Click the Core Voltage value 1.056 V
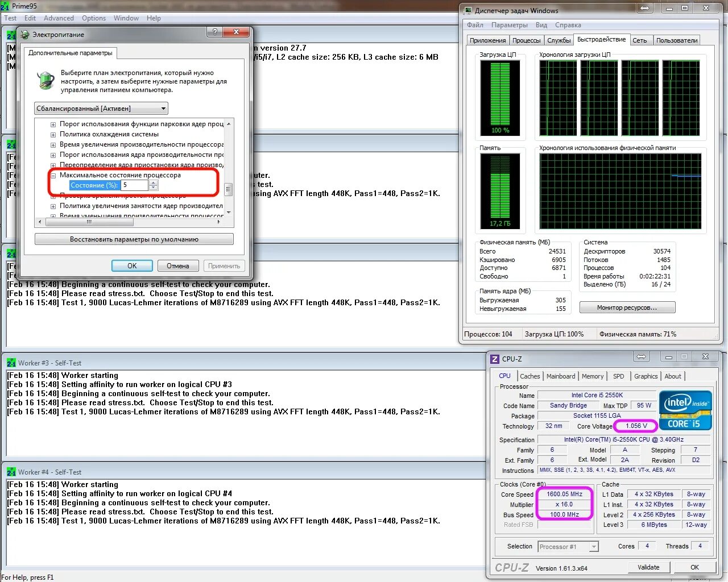Viewport: 728px width, 582px height. tap(636, 426)
